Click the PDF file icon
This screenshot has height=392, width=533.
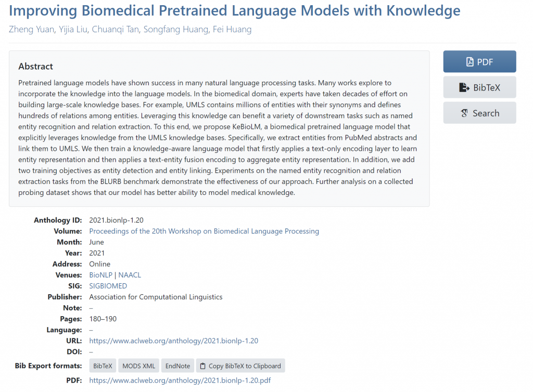click(470, 62)
